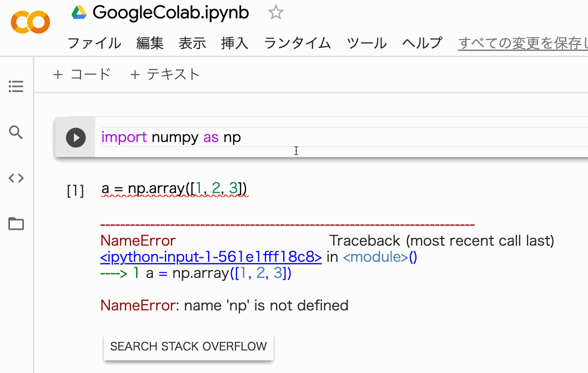Image resolution: width=588 pixels, height=373 pixels.
Task: Open the table of contents panel
Action: point(16,87)
